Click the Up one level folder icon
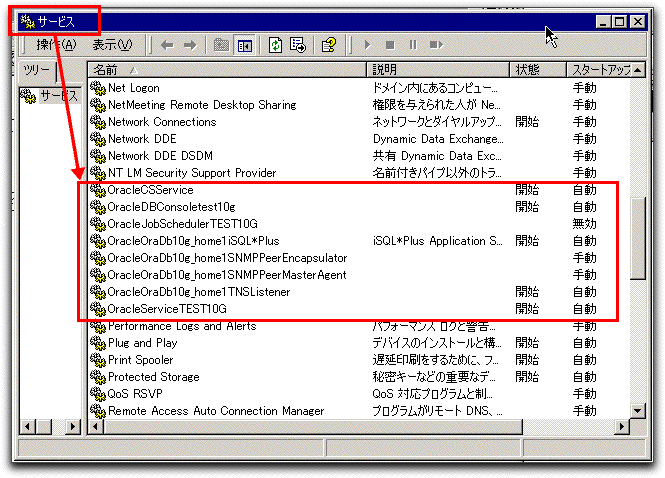The width and height of the screenshot is (665, 478). point(221,45)
